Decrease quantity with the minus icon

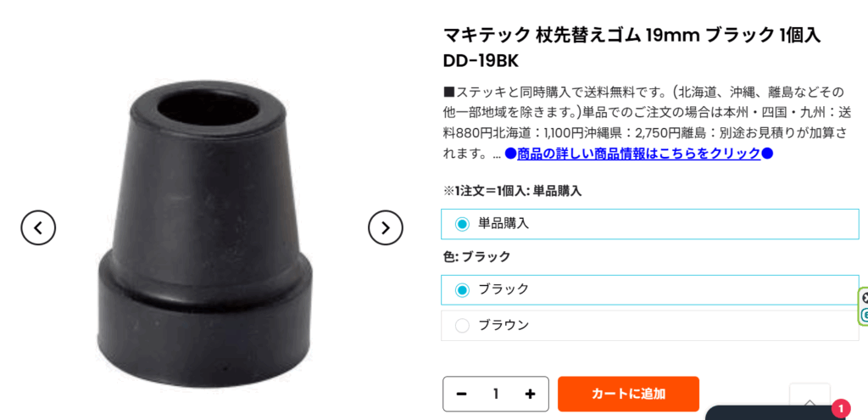[x=461, y=394]
